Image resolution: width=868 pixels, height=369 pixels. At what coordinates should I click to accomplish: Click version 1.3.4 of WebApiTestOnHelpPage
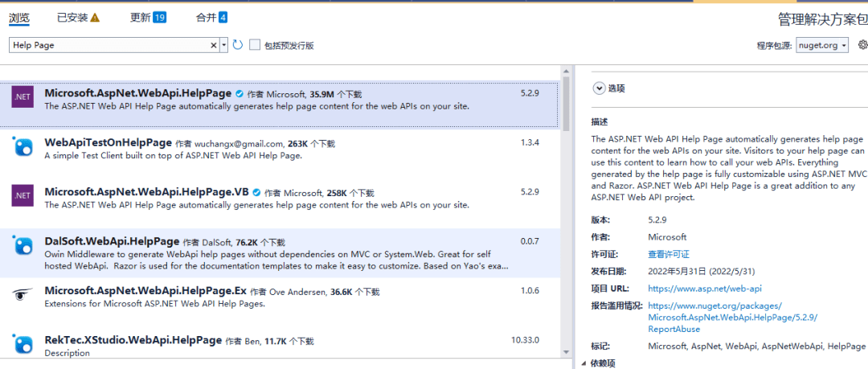530,143
